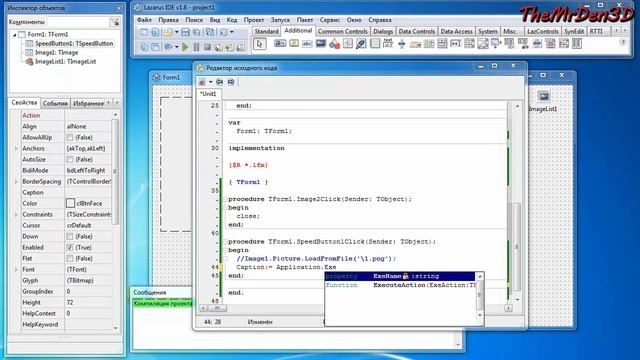Click the Stop debugger icon
640x360 pixels.
[207, 47]
